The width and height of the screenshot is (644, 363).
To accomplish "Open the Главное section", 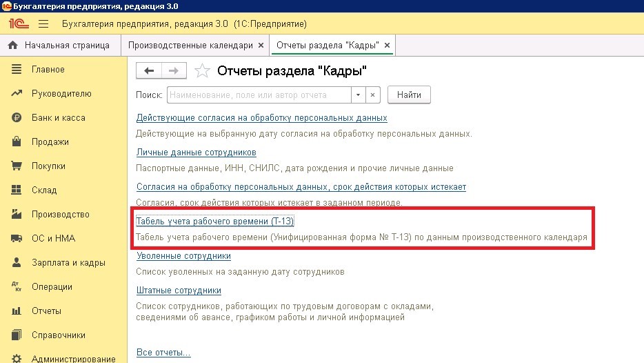I will (48, 70).
